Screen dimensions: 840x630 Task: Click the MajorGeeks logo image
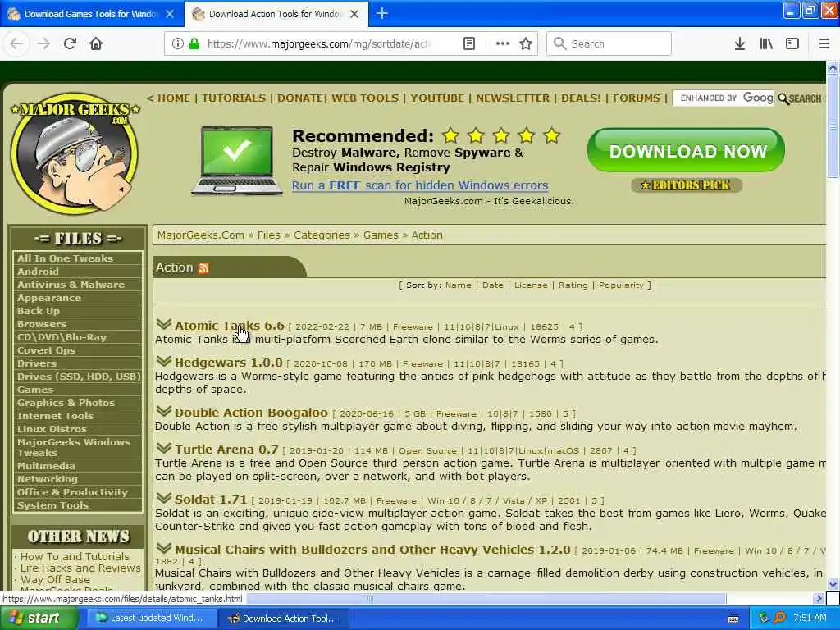tap(75, 153)
